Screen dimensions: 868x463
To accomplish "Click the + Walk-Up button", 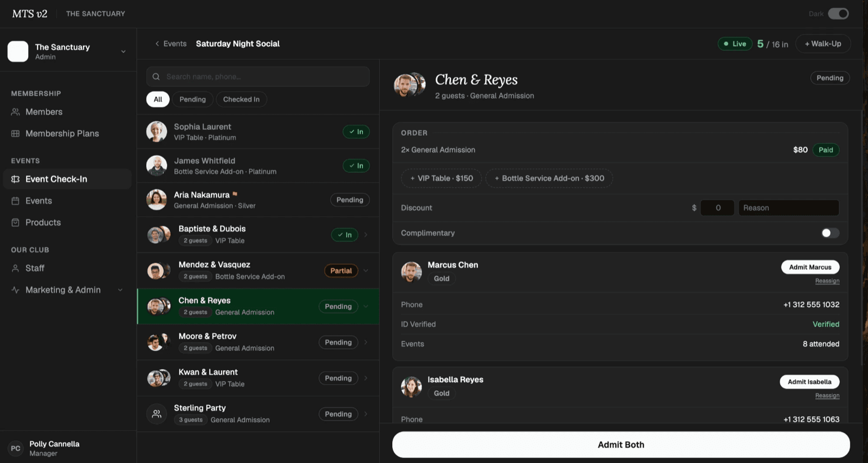I will click(x=823, y=44).
